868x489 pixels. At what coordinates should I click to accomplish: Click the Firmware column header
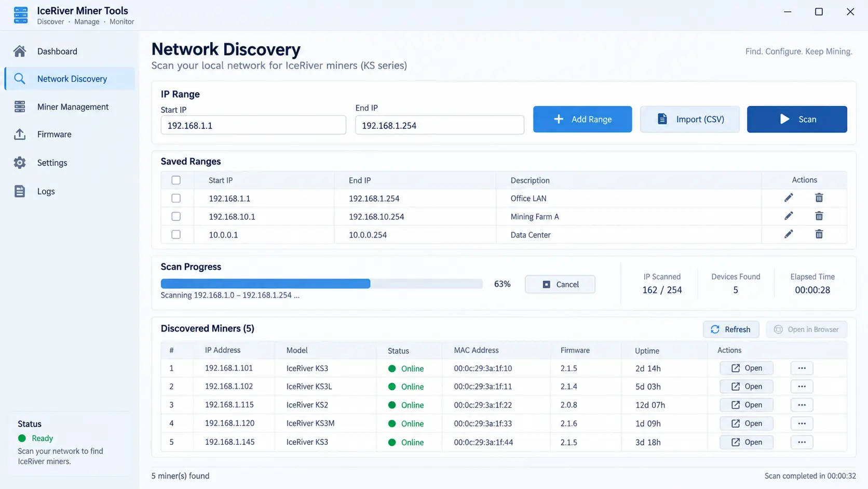pyautogui.click(x=575, y=350)
